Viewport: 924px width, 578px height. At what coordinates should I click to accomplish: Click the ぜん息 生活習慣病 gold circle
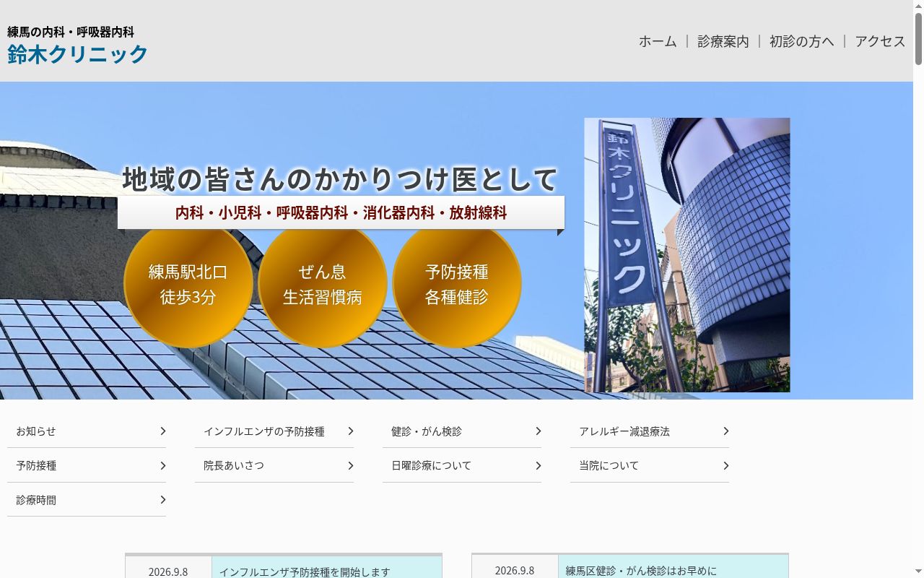[323, 284]
